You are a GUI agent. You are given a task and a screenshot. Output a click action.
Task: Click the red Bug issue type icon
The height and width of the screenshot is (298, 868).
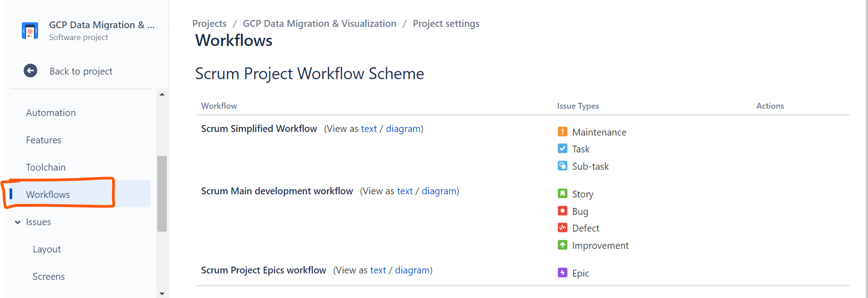[563, 211]
